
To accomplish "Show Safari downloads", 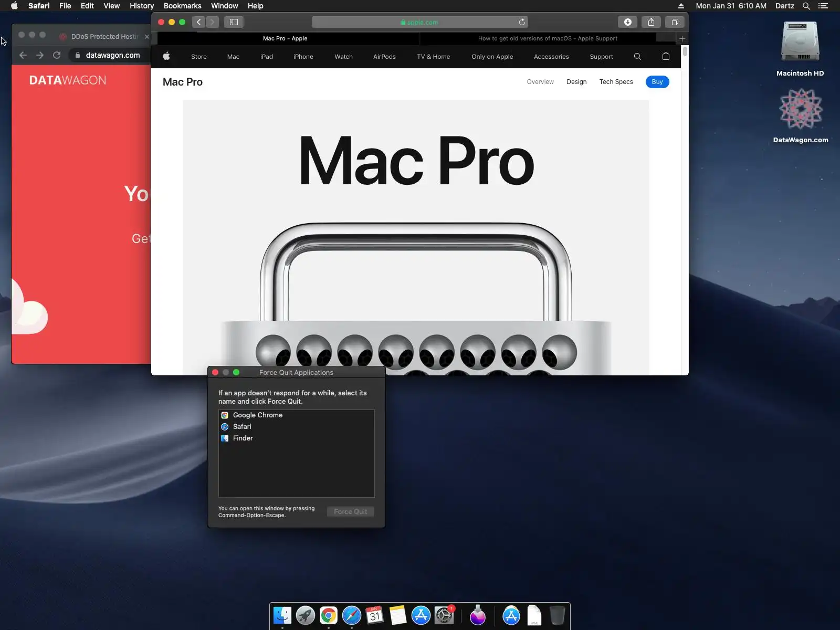I will [627, 22].
